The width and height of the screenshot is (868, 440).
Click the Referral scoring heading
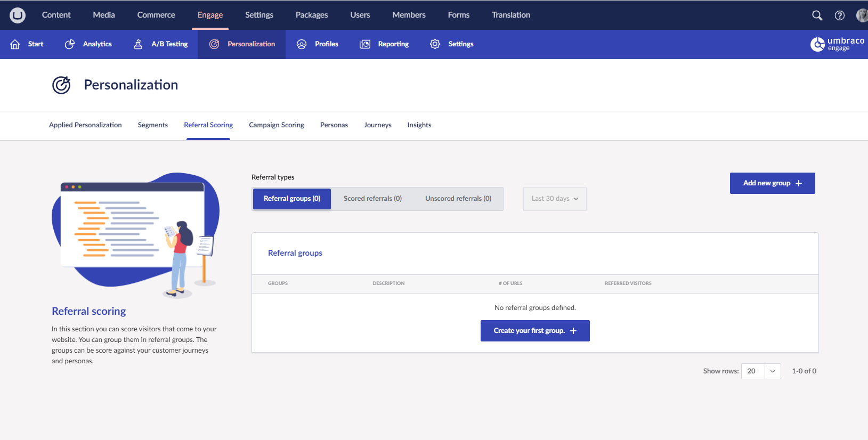[x=89, y=311]
